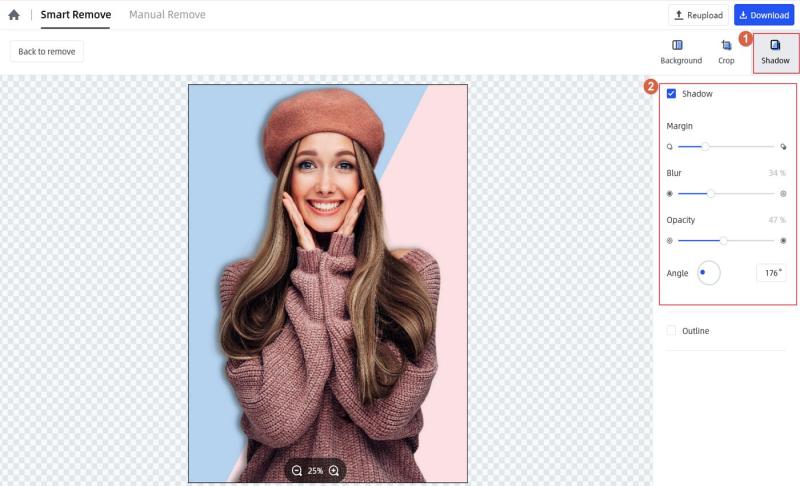Click the maximum blur icon

click(783, 194)
